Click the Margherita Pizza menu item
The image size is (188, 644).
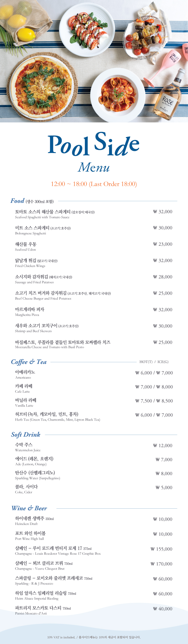click(30, 312)
